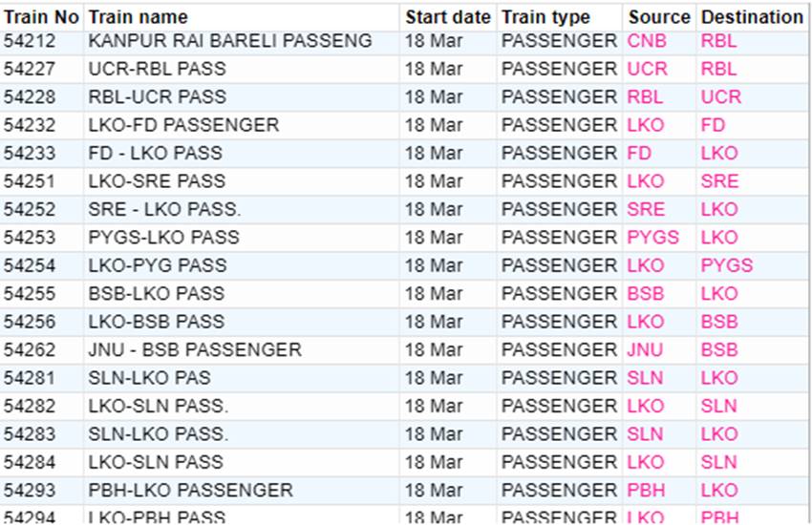The image size is (812, 525).
Task: Sort by the Train No column header
Action: tap(41, 17)
